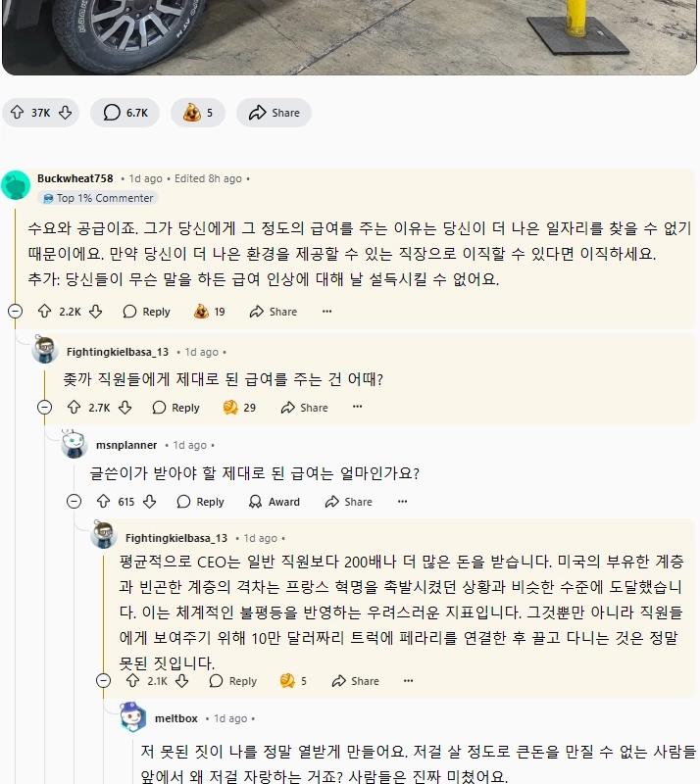Viewport: 700px width, 784px height.
Task: Click the post's award icon showing 5
Action: click(198, 113)
